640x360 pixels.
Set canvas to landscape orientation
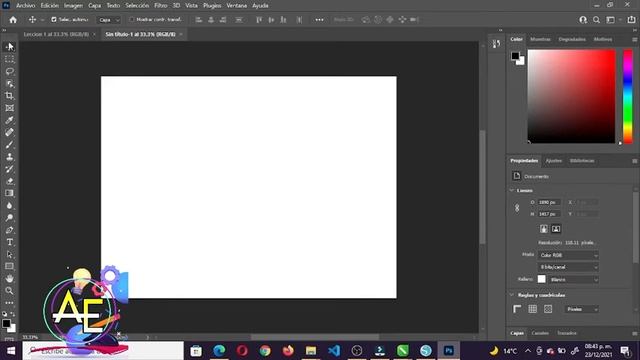556,229
